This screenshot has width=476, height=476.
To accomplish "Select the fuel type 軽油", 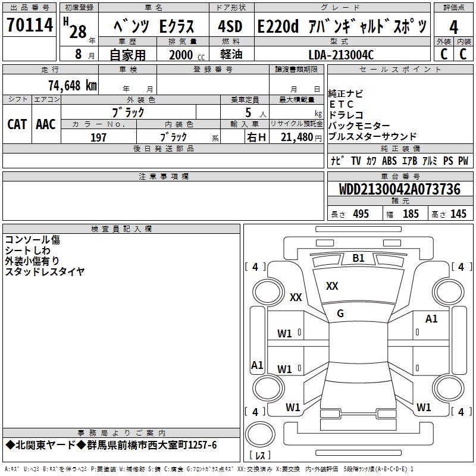I will point(231,54).
